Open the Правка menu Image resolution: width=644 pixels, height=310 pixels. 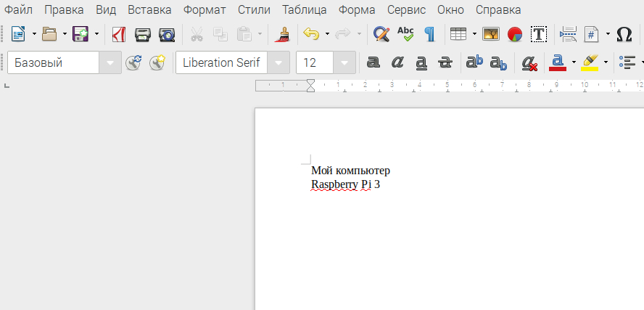[64, 10]
